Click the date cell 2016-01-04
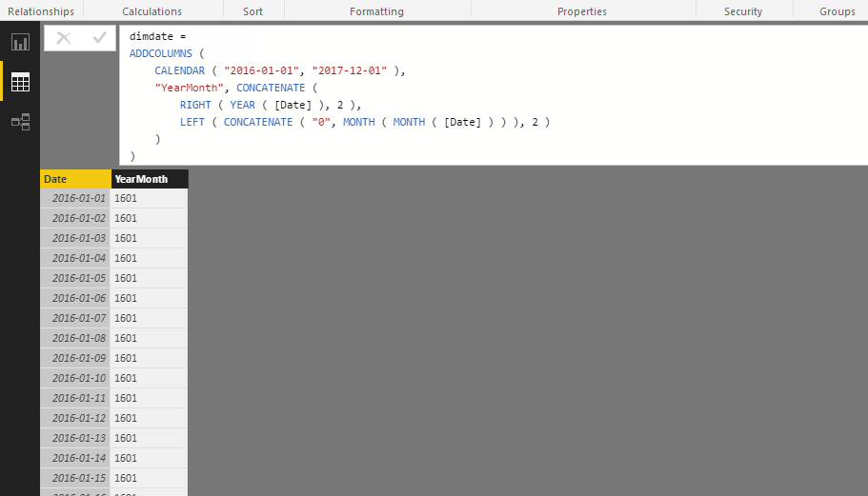The image size is (868, 496). (75, 258)
